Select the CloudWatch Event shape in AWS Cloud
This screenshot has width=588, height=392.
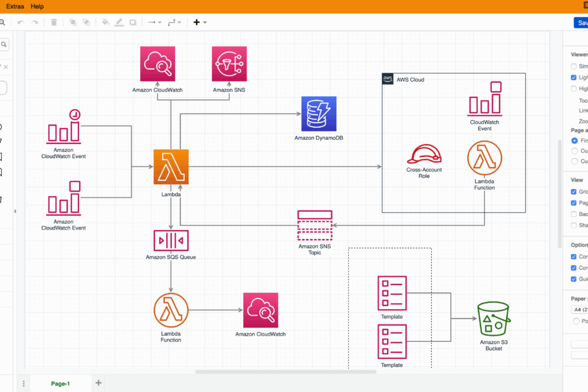coord(484,98)
